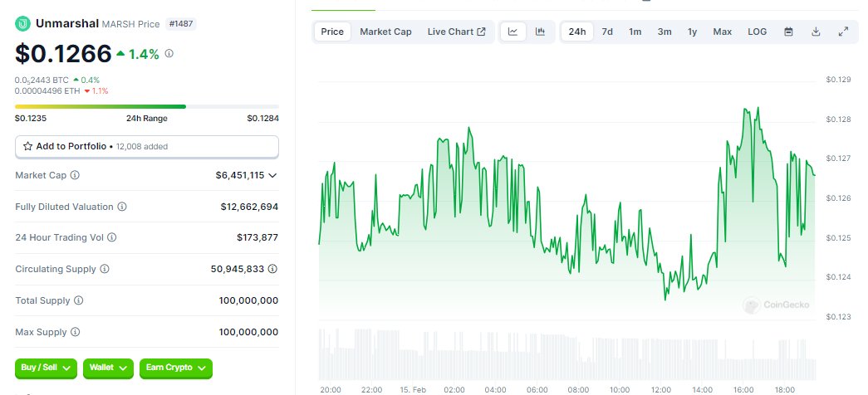Open calendar date range picker
Image resolution: width=868 pixels, height=395 pixels.
[x=789, y=32]
